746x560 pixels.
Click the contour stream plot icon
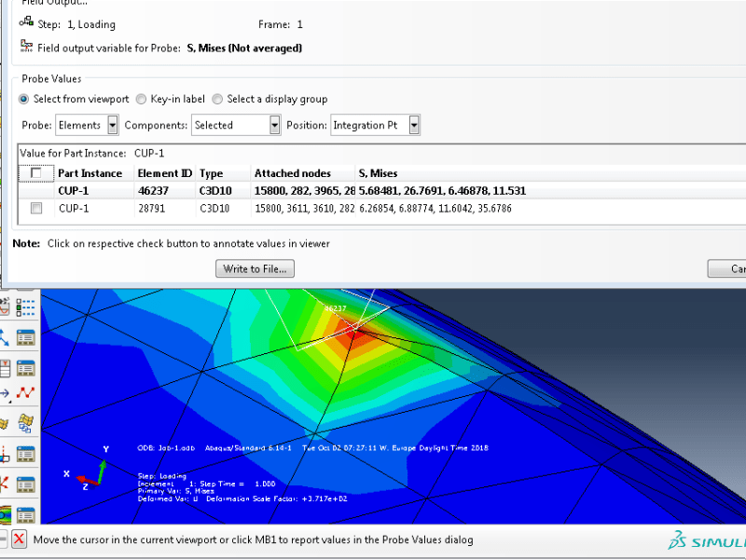click(6, 514)
